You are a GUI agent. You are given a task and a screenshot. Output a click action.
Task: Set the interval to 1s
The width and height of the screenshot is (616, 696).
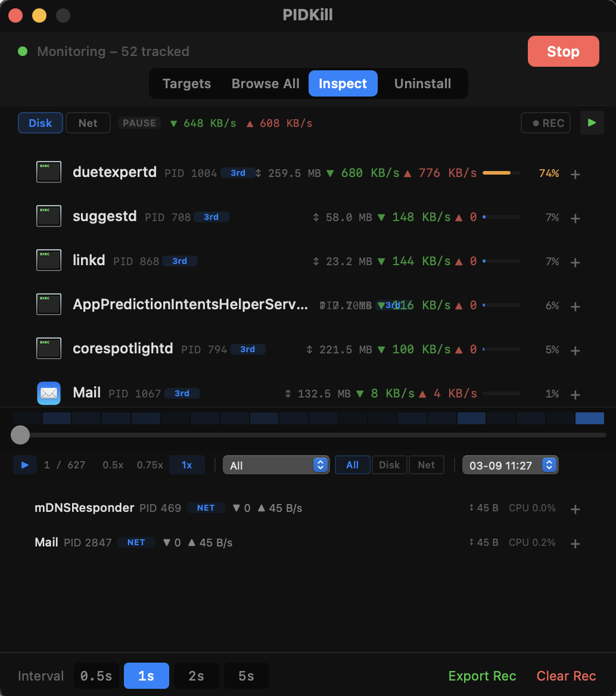(x=147, y=676)
